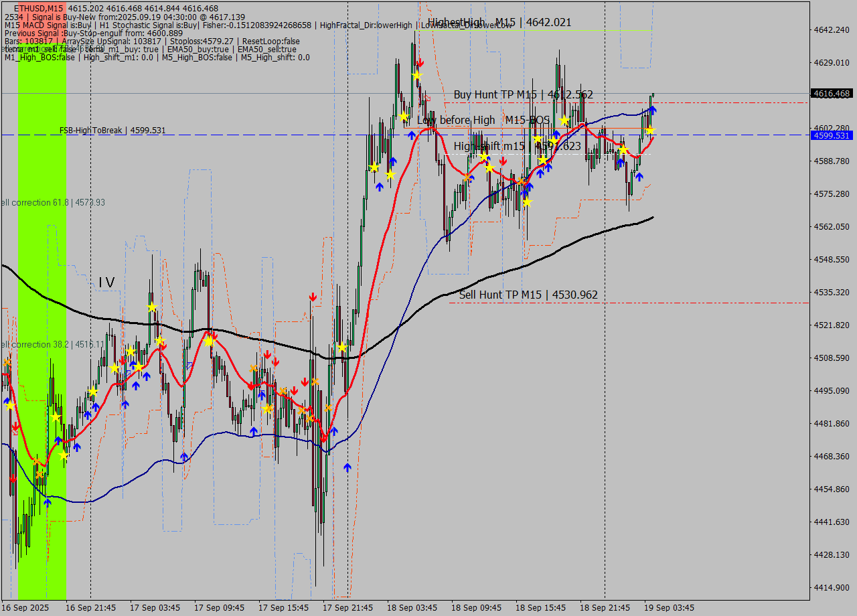Click the current price tag 4616.468
Screen dimensions: 857x616
coord(830,94)
